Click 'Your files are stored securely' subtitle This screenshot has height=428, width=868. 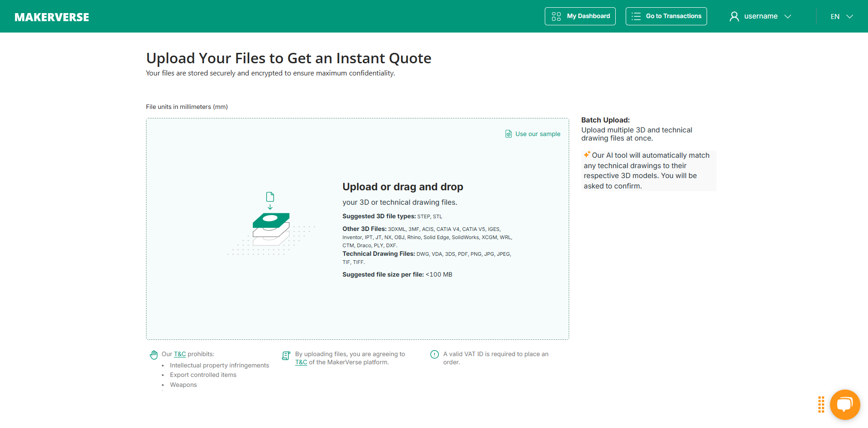pos(270,73)
